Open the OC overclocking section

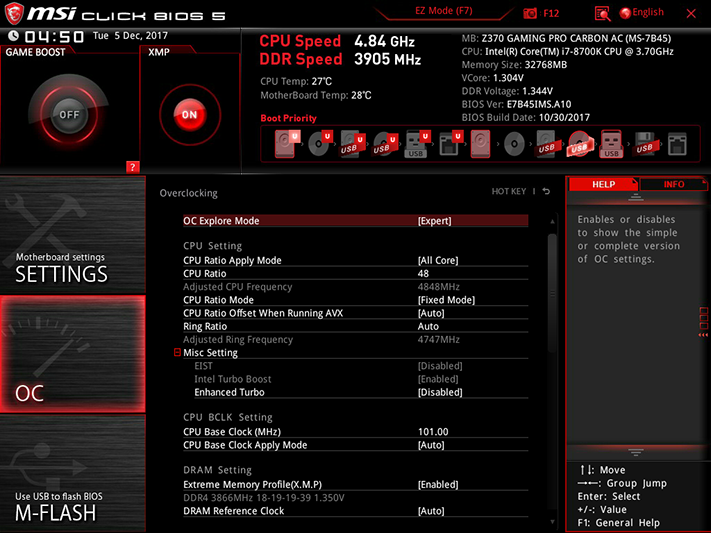coord(73,354)
